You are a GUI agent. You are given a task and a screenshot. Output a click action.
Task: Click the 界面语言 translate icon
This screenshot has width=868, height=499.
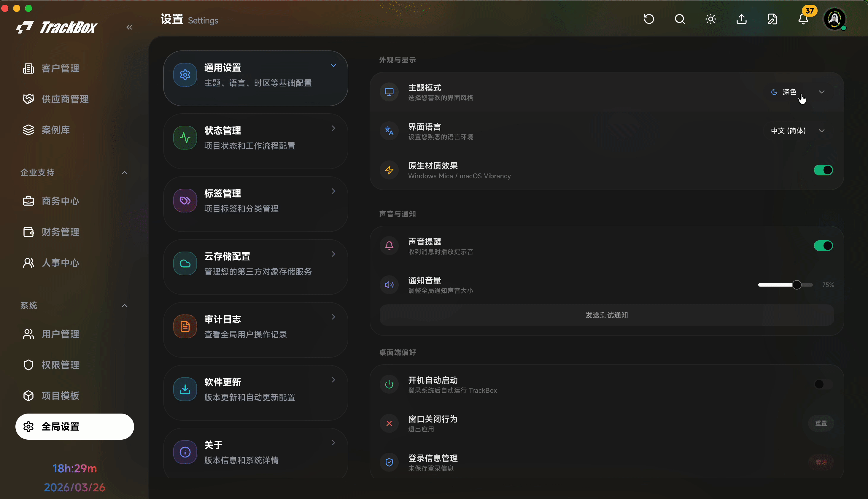(389, 131)
